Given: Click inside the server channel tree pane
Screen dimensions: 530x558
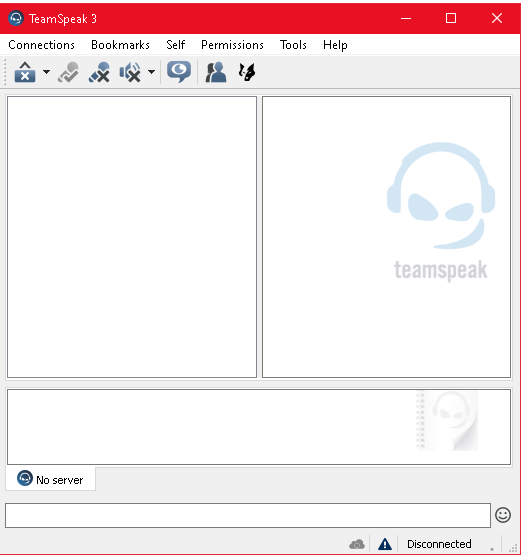Looking at the screenshot, I should tap(132, 237).
